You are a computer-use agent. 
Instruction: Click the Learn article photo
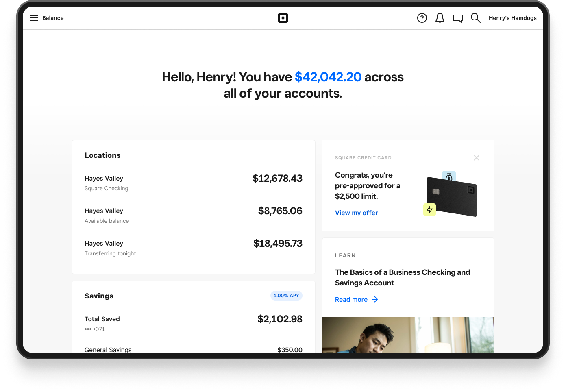(408, 335)
